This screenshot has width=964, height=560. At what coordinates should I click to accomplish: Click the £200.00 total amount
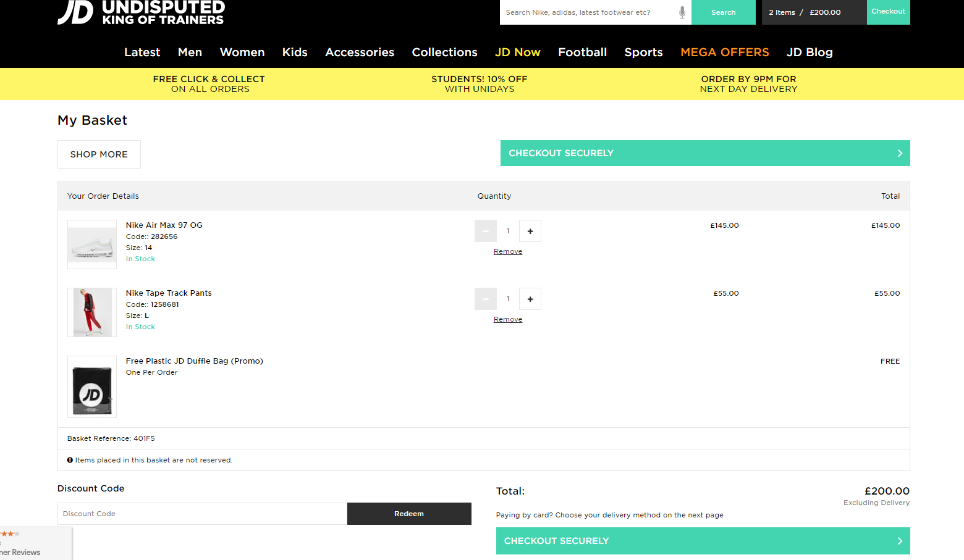[x=887, y=491]
